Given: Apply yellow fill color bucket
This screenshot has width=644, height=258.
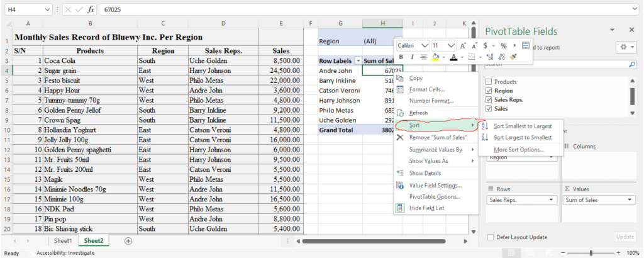Looking at the screenshot, I should [435, 57].
